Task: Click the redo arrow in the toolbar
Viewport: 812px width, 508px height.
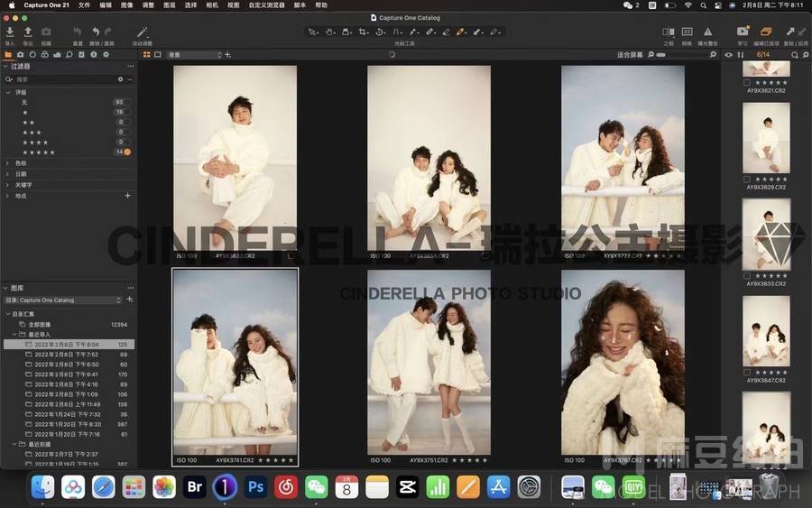Action: click(108, 32)
